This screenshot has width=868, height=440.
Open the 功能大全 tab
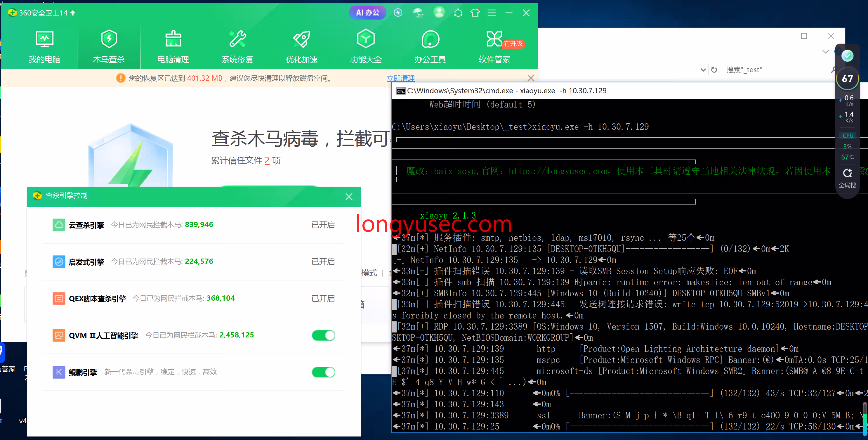[366, 47]
